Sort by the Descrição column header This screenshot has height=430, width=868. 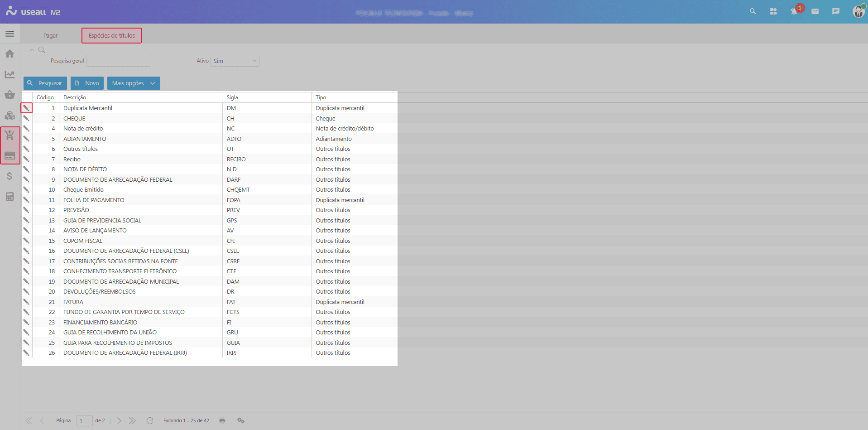click(75, 97)
